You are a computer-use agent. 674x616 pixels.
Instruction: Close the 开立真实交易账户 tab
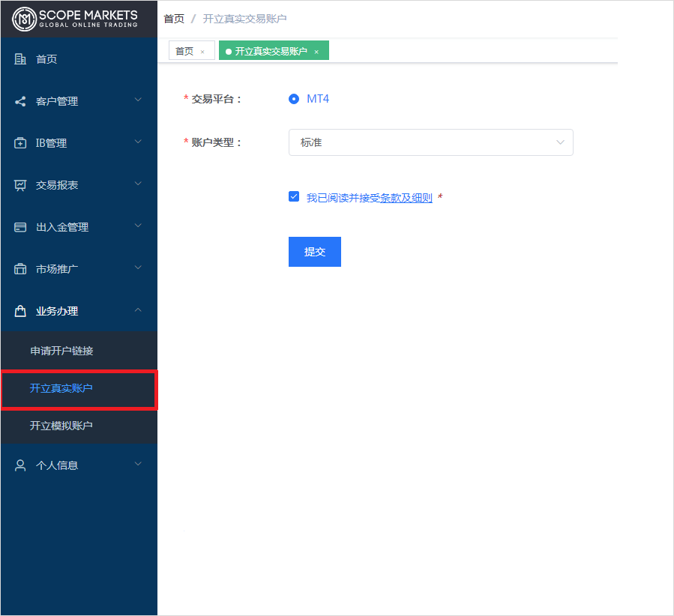(x=315, y=50)
